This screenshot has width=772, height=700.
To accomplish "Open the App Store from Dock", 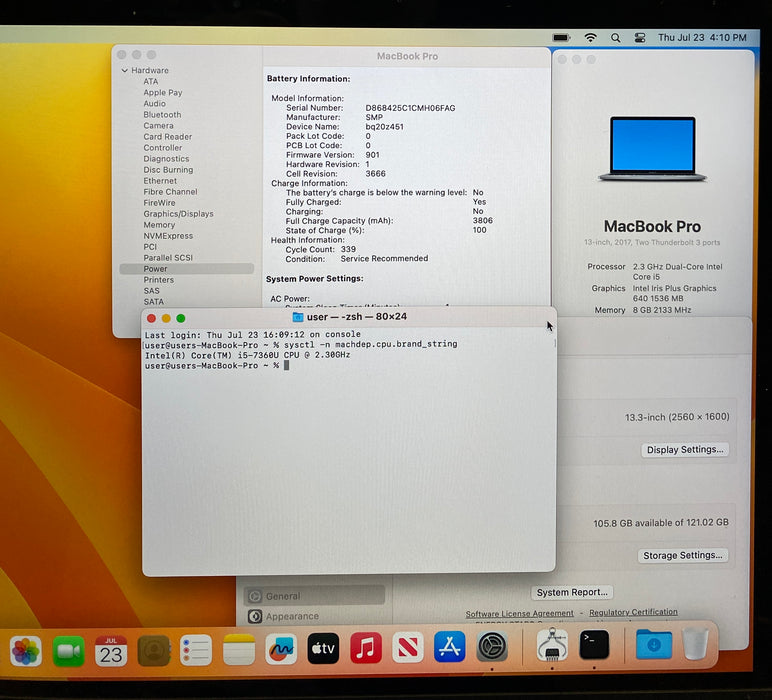I will coord(450,647).
